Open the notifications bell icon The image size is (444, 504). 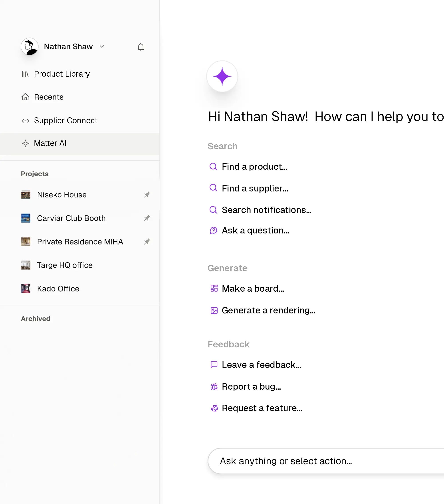point(141,47)
